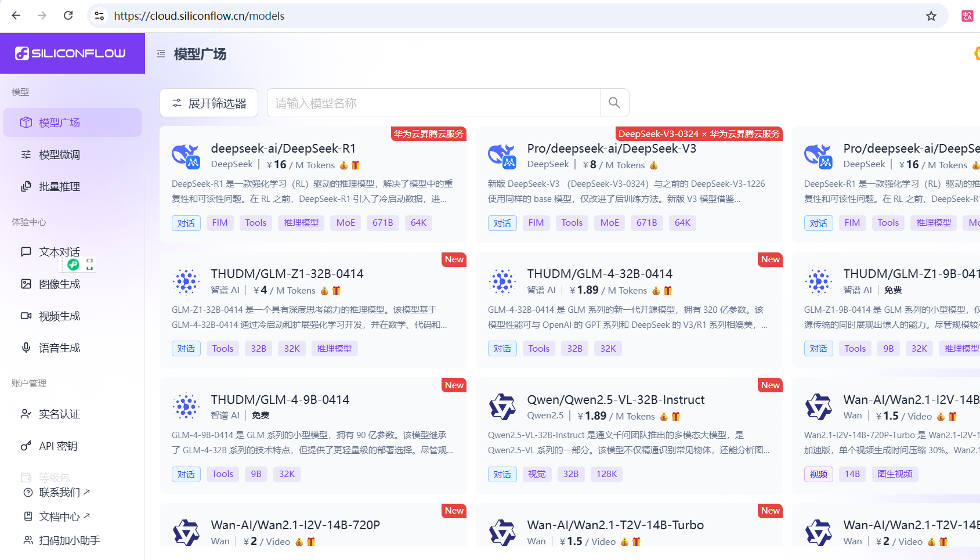This screenshot has width=980, height=560.
Task: Click the 模型微调 sliders icon
Action: [26, 154]
